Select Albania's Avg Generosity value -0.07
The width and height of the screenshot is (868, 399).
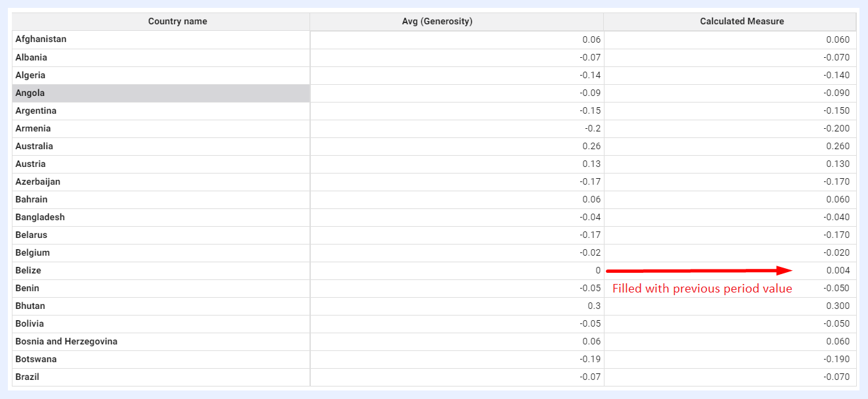pyautogui.click(x=590, y=57)
